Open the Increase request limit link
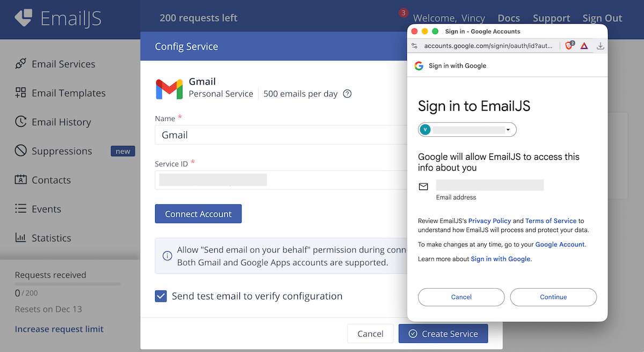The width and height of the screenshot is (644, 352). [59, 329]
